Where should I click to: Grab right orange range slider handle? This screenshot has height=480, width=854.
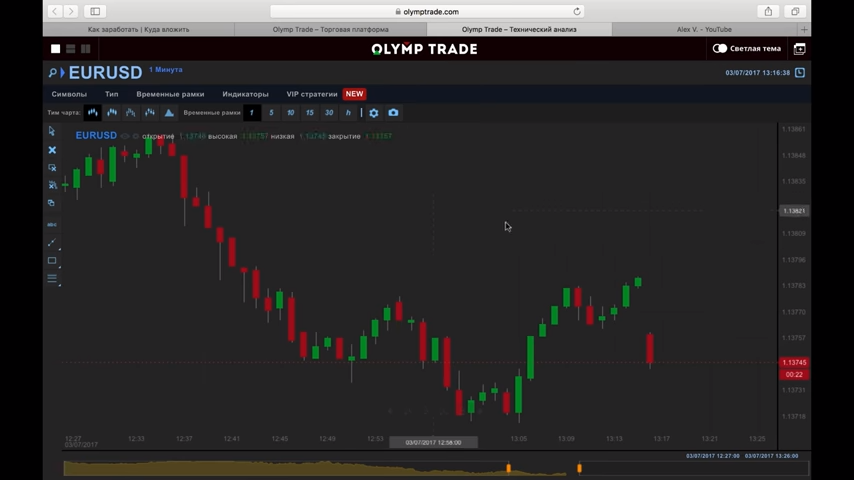[580, 468]
